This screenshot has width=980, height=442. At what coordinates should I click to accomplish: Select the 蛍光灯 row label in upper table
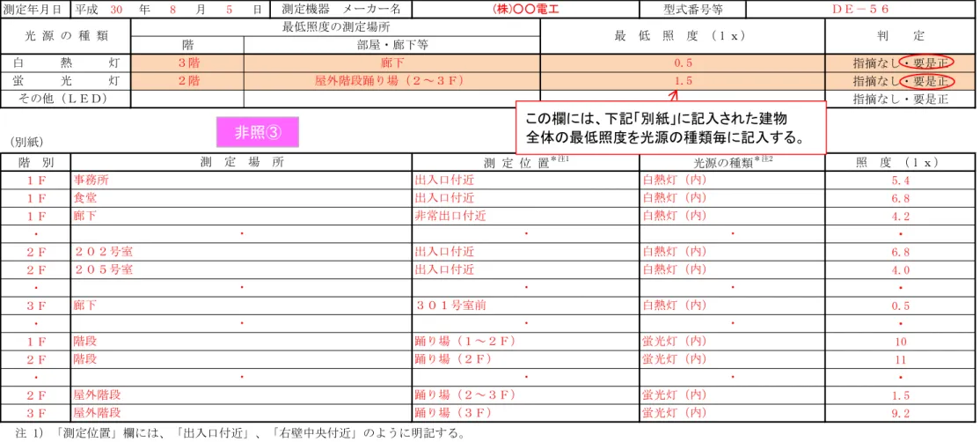pyautogui.click(x=66, y=81)
